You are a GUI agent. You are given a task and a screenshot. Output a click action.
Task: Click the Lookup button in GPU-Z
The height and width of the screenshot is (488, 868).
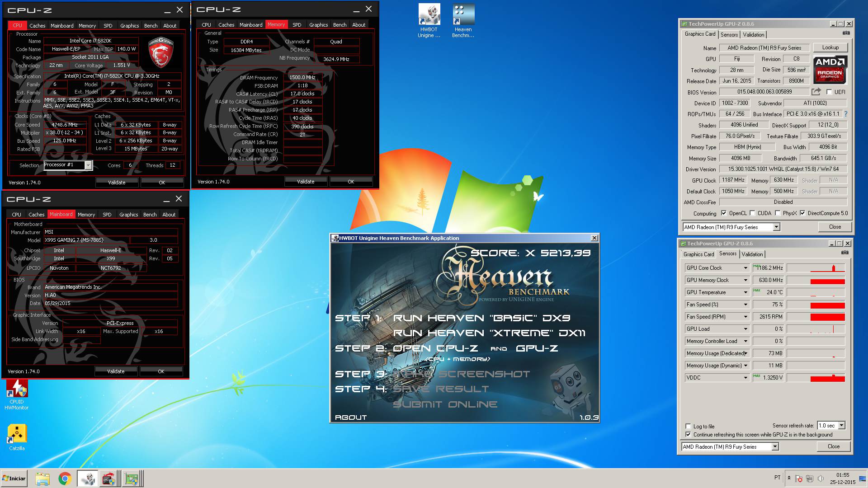click(830, 47)
